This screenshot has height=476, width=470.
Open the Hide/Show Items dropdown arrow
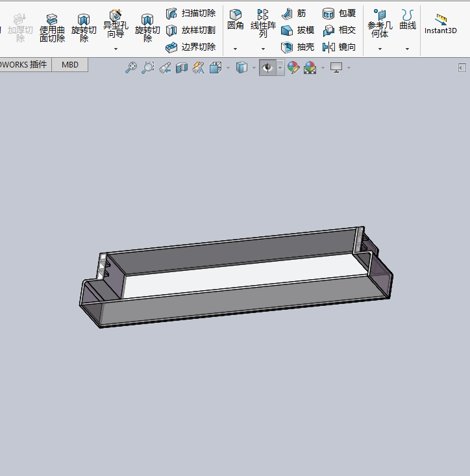[280, 68]
